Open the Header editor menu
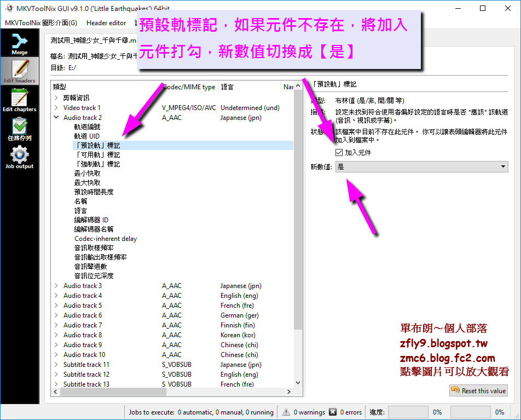Screen dimensions: 521x420 (x=106, y=22)
